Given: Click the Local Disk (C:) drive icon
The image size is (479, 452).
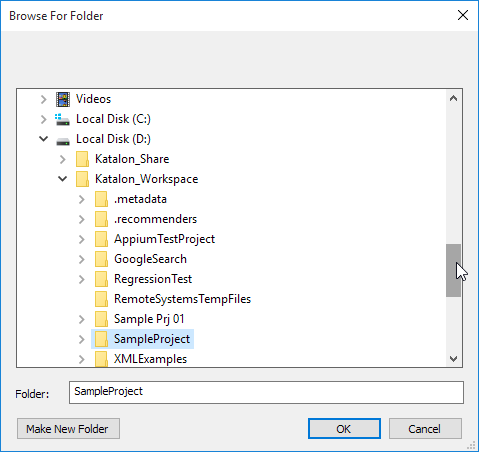Looking at the screenshot, I should [63, 119].
